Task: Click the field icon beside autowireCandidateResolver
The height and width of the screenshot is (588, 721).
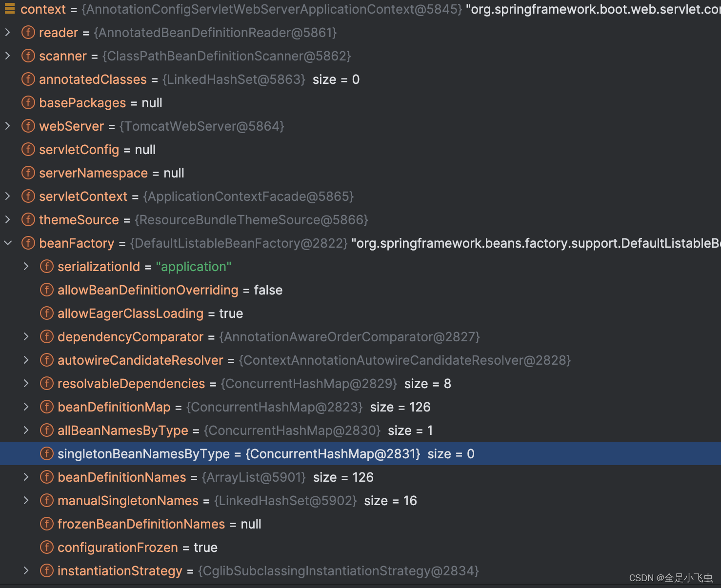Action: click(x=47, y=360)
